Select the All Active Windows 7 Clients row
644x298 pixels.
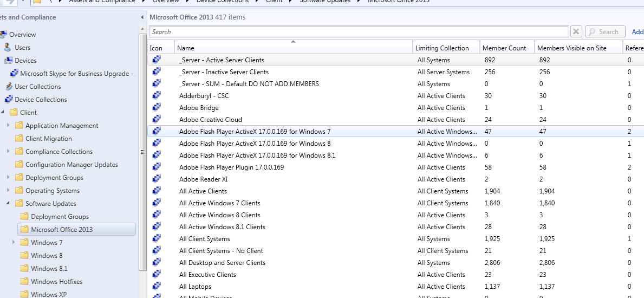(x=395, y=203)
